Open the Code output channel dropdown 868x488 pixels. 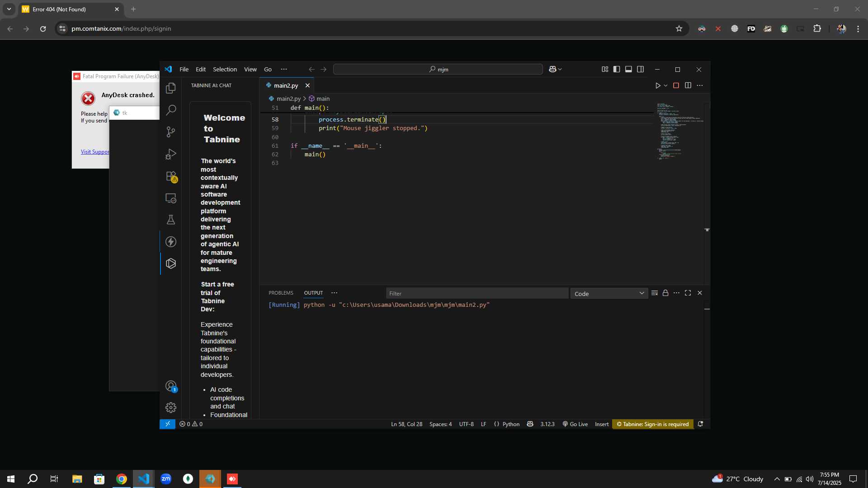coord(609,293)
